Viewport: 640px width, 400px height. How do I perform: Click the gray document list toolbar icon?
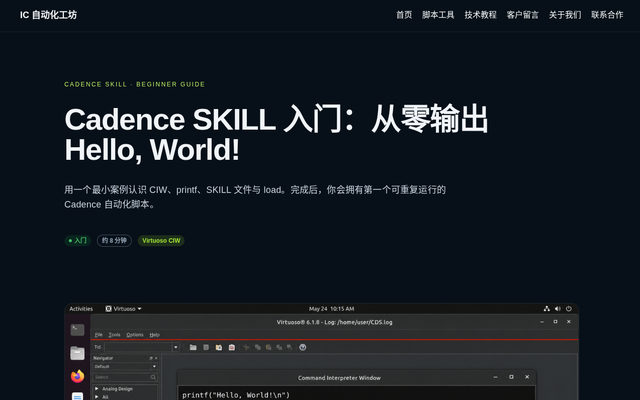[206, 347]
